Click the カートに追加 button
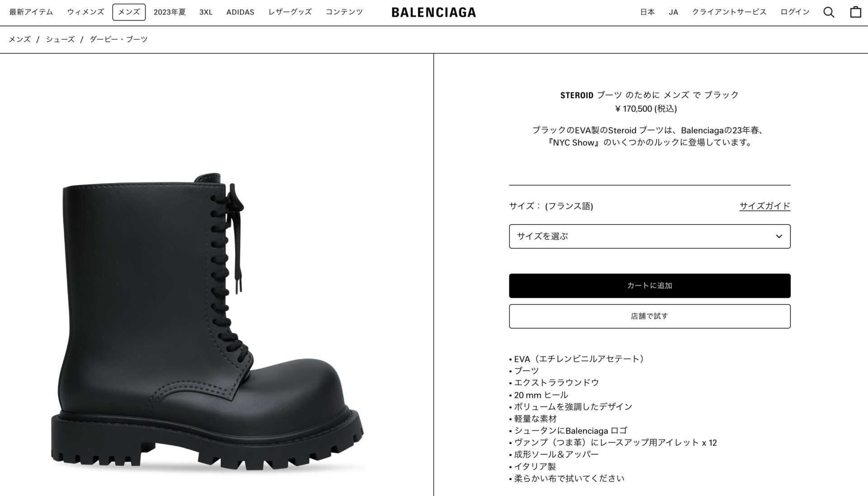The width and height of the screenshot is (868, 496). 650,285
